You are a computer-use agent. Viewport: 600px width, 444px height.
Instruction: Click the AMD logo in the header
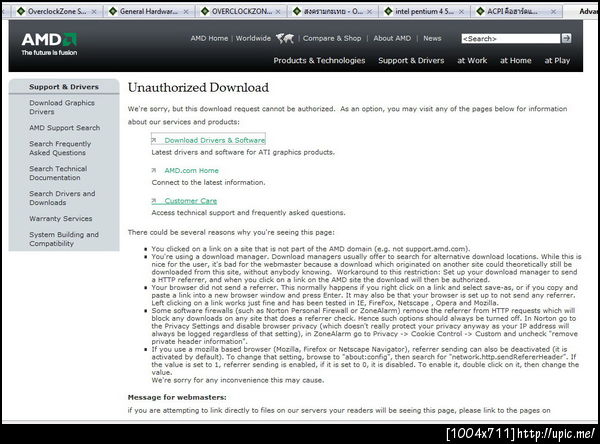coord(49,40)
